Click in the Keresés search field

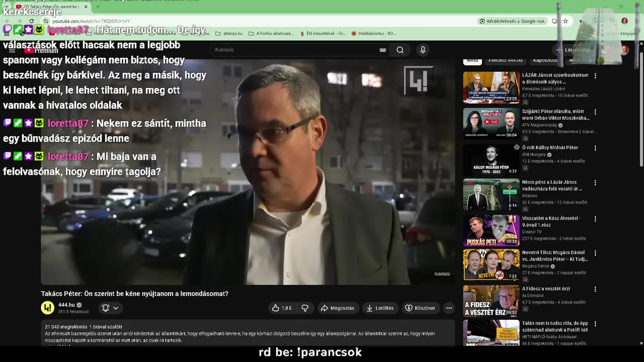[x=297, y=50]
